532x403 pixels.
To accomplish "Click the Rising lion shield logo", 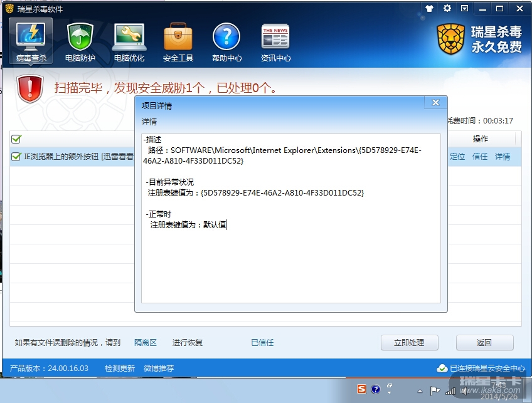I will point(450,39).
